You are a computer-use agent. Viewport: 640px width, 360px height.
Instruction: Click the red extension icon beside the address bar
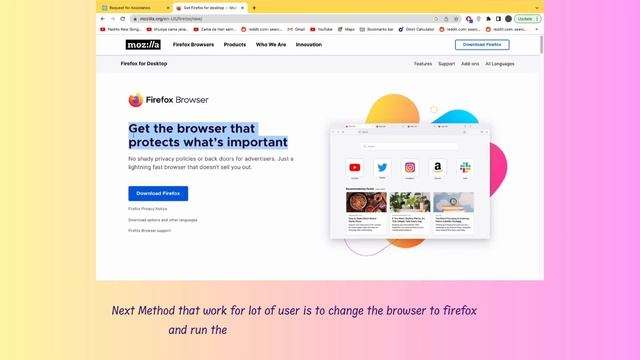[469, 19]
